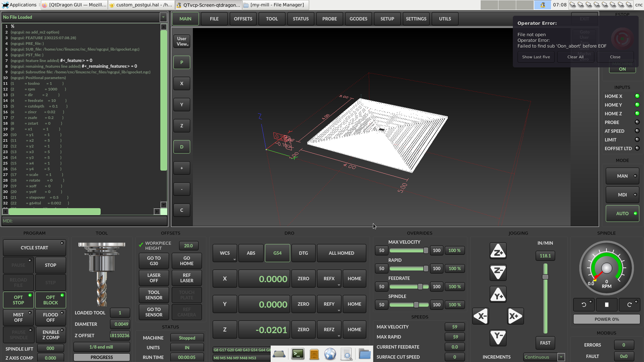644x362 pixels.
Task: Switch preview to Y view
Action: [182, 105]
